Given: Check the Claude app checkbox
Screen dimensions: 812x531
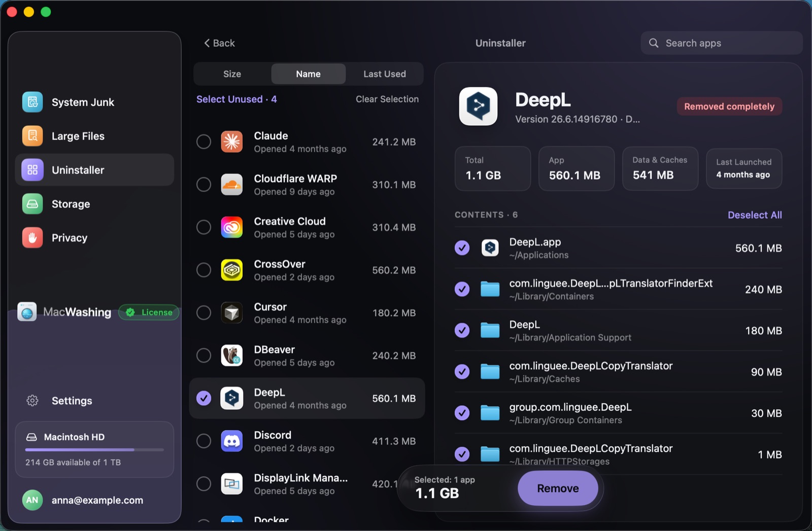Looking at the screenshot, I should coord(204,142).
